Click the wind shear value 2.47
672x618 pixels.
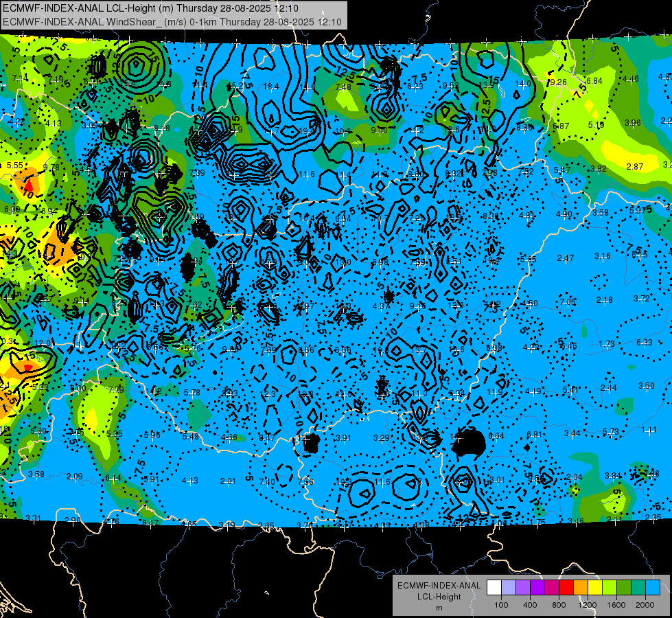[566, 257]
